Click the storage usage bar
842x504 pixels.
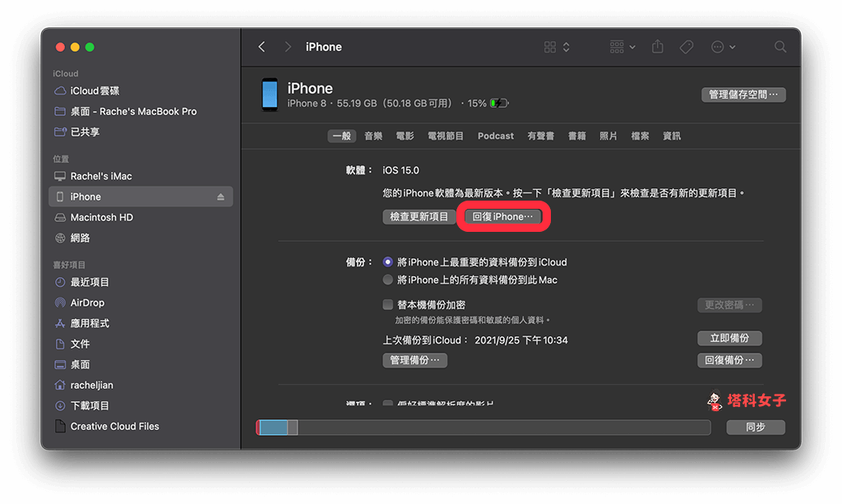483,428
